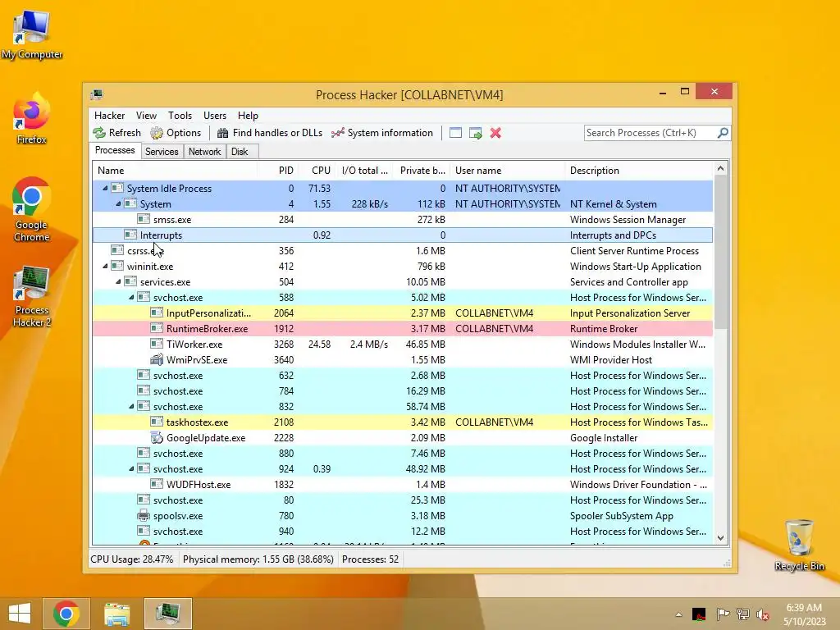Viewport: 840px width, 630px height.
Task: Click Physical memory status bar entry
Action: tap(258, 559)
